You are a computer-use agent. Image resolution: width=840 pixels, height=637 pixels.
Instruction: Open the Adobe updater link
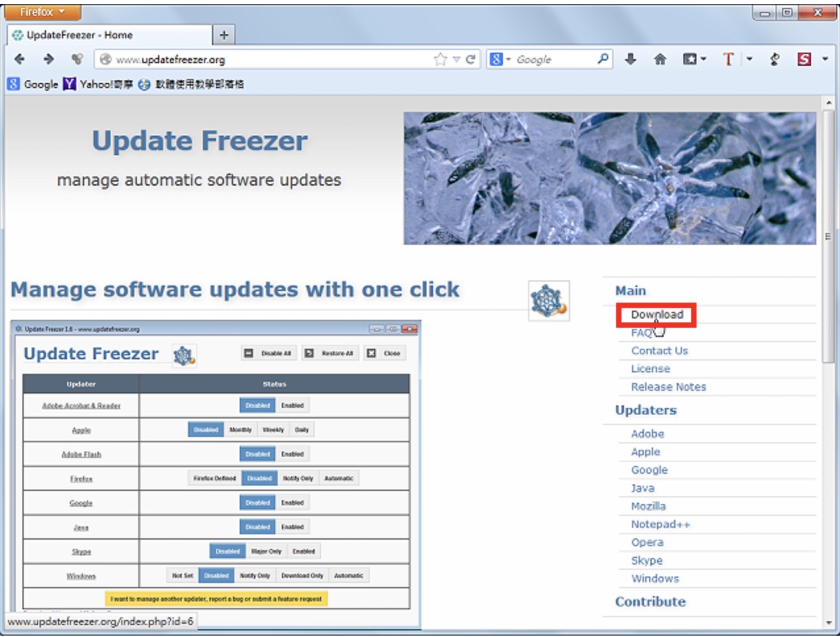(647, 434)
